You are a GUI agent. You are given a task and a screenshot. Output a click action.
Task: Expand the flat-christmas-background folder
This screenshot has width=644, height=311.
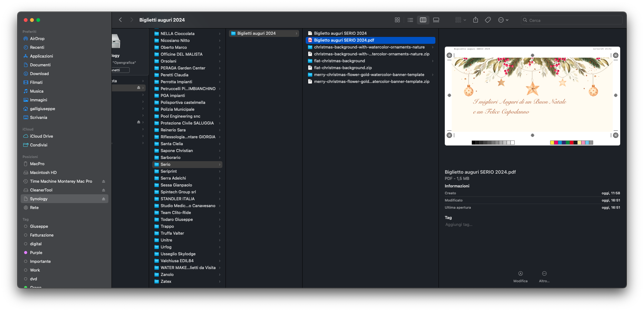tap(433, 61)
